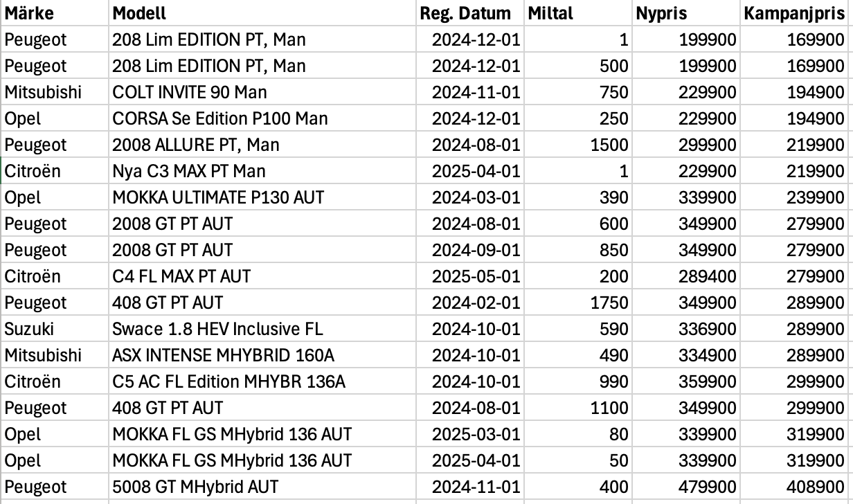Click the Nypris header cell

click(685, 13)
